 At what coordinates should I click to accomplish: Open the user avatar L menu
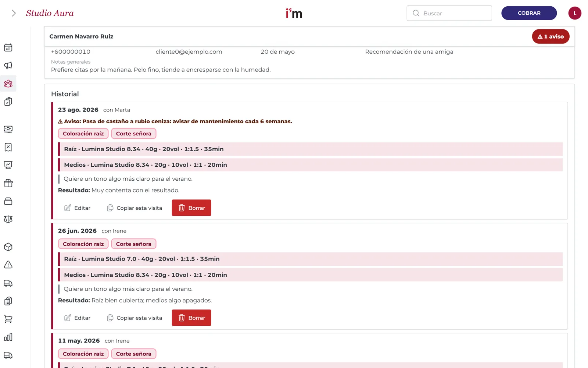575,13
